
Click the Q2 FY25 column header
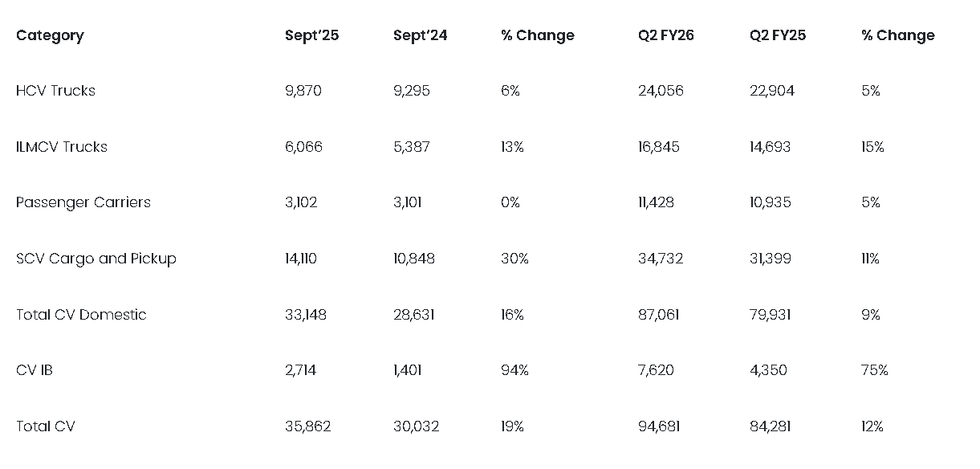click(778, 35)
